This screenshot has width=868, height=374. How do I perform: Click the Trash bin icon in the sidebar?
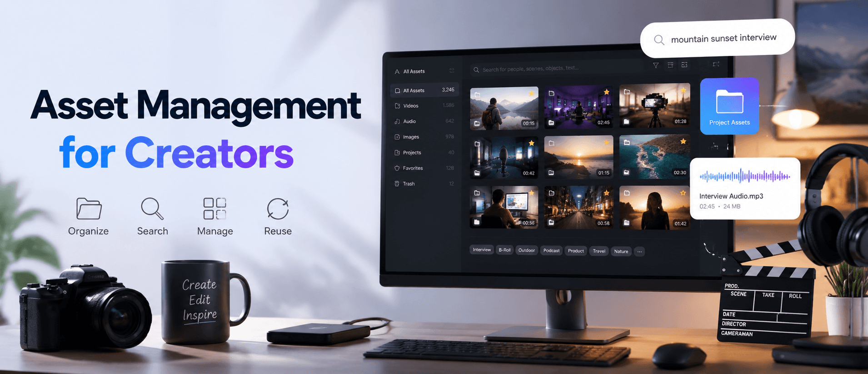point(397,184)
